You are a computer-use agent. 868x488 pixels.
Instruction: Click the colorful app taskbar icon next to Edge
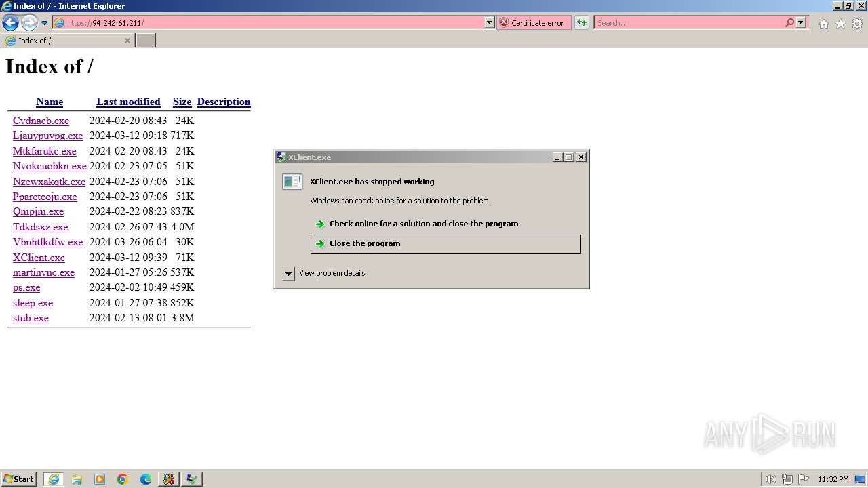pyautogui.click(x=169, y=479)
